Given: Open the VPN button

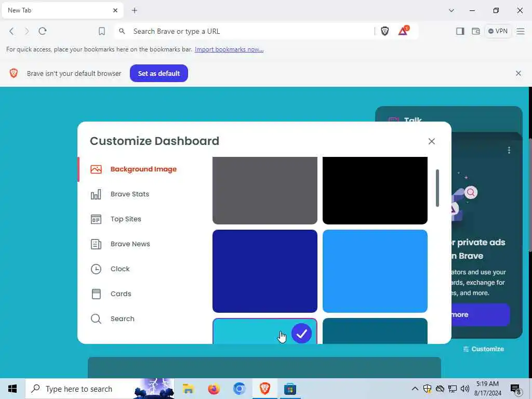Looking at the screenshot, I should [498, 31].
